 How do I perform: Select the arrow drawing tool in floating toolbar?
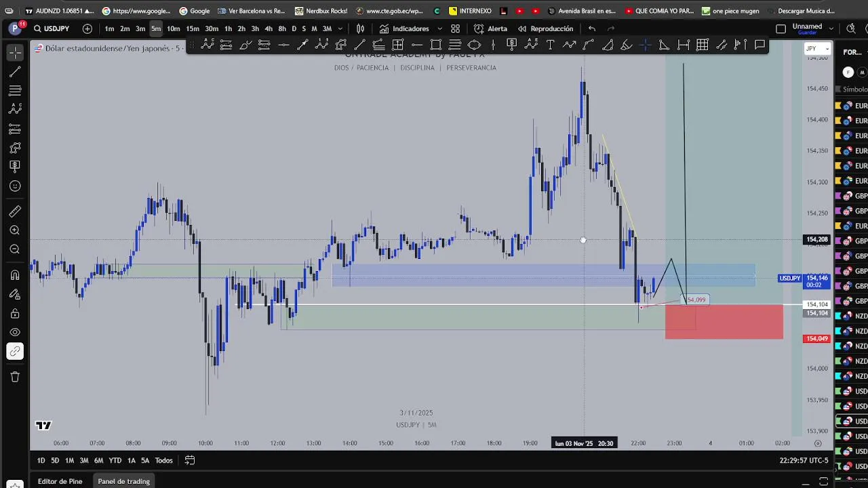click(x=303, y=45)
